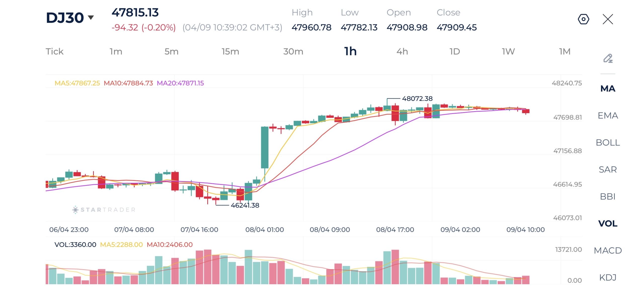
Task: Click the large green candle near 08/04 01:00
Action: 265,147
